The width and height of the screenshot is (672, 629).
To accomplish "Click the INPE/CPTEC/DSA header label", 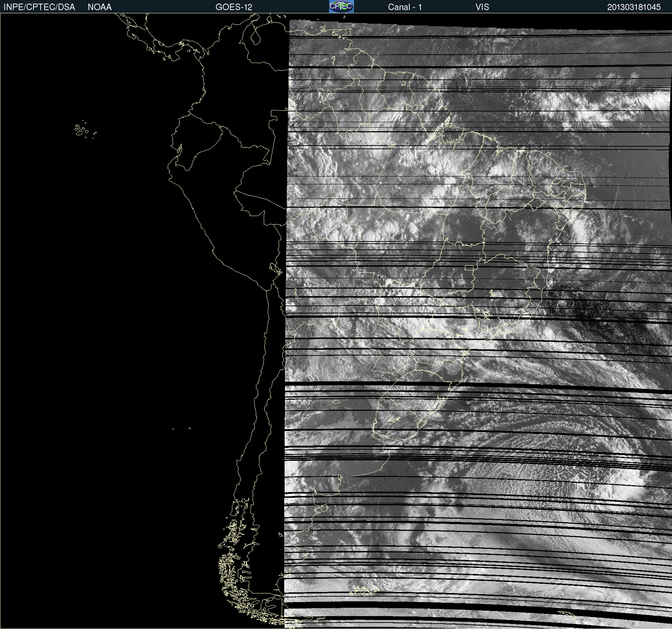I will pos(39,7).
